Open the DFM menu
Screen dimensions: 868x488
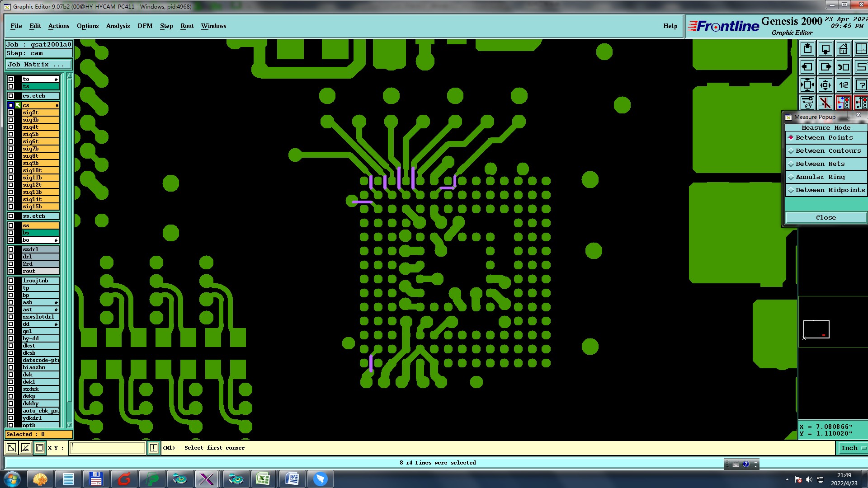point(145,26)
